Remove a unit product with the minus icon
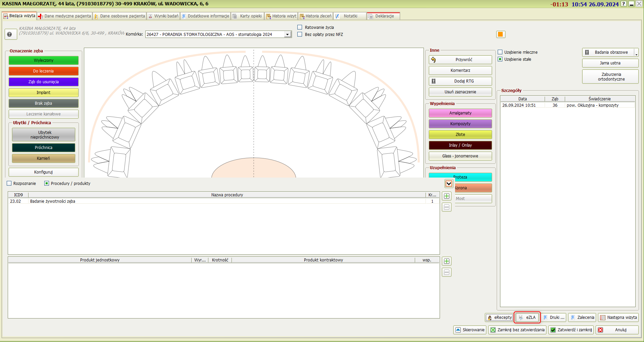 pos(447,272)
